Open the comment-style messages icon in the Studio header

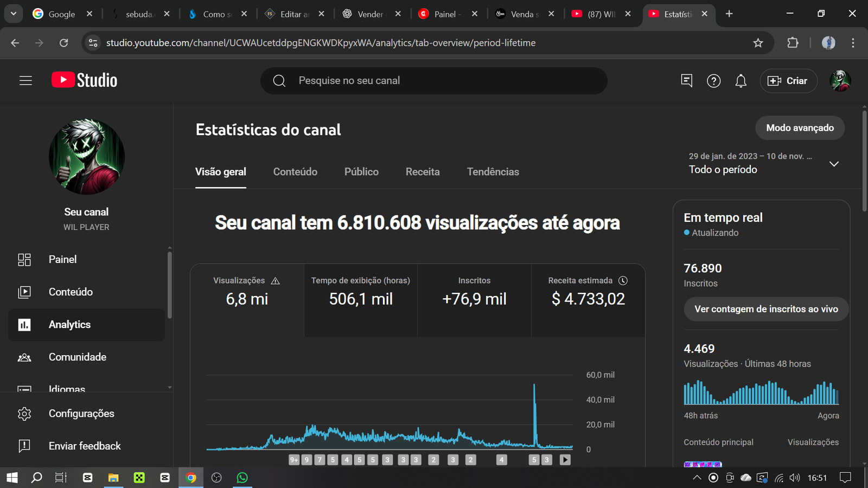click(x=686, y=81)
